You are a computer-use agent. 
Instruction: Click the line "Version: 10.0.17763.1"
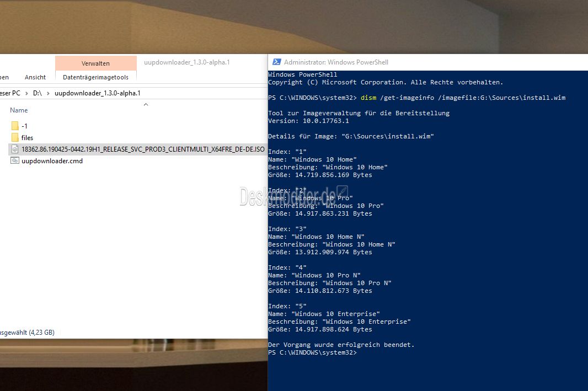pyautogui.click(x=309, y=121)
